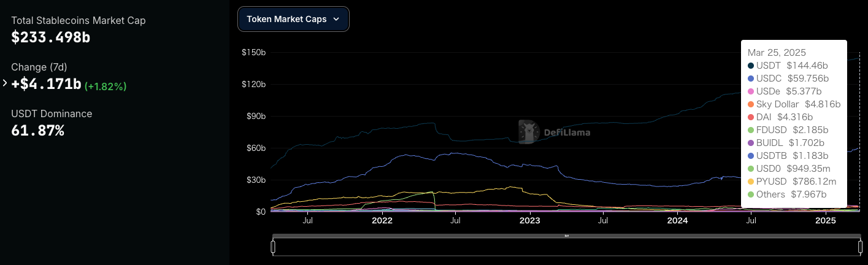Click the 2022 x-axis label
The image size is (868, 265).
click(382, 220)
